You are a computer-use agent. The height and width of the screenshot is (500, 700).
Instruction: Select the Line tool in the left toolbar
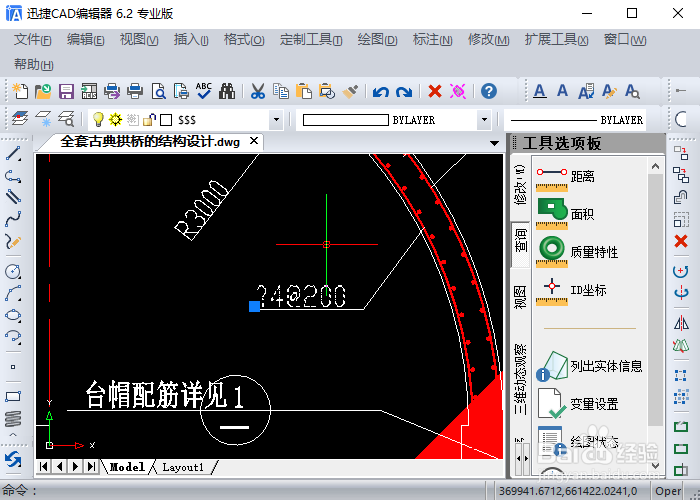pyautogui.click(x=13, y=153)
